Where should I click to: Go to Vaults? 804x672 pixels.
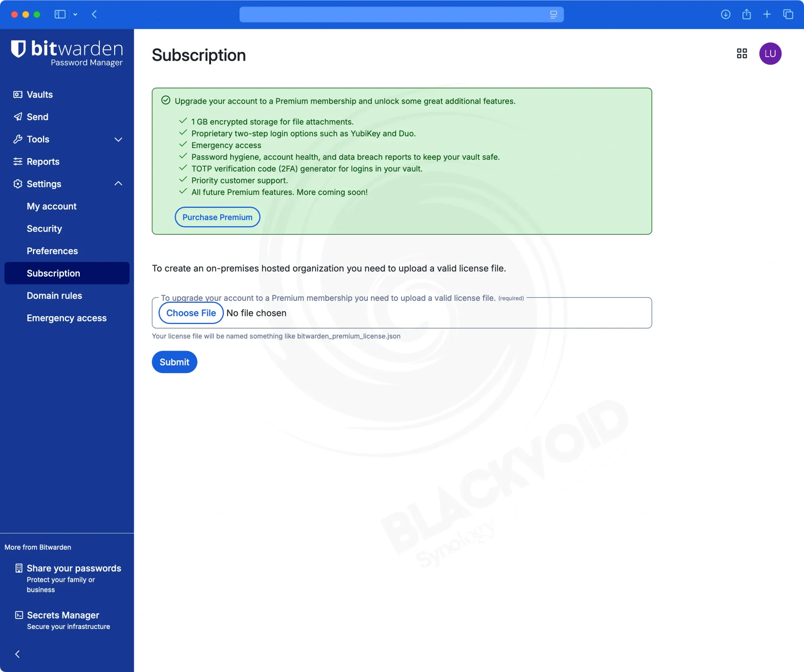(x=39, y=95)
